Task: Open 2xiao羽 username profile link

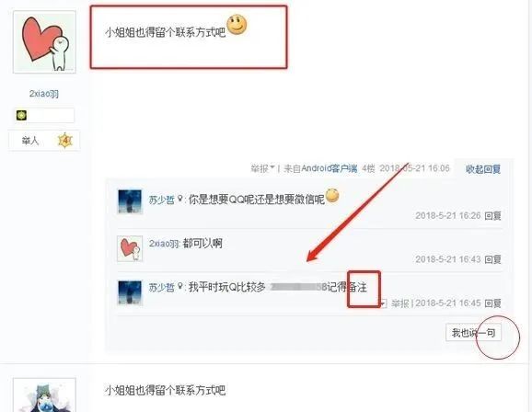Action: pyautogui.click(x=44, y=94)
